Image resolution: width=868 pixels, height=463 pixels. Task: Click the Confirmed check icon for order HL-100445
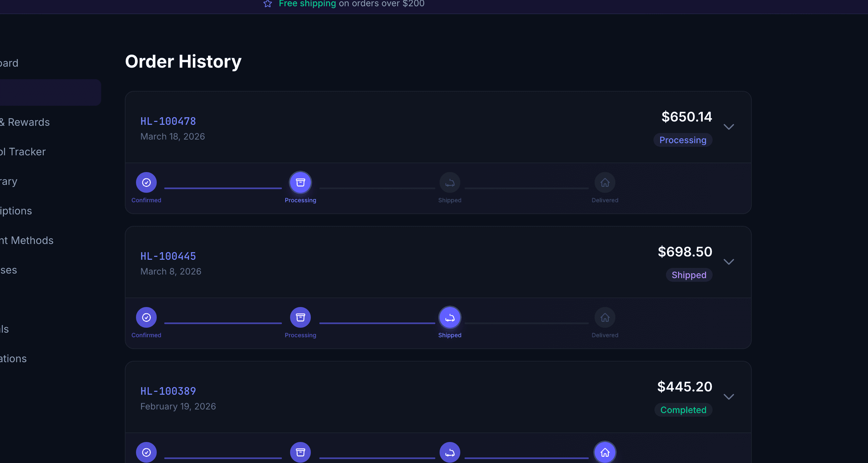coord(146,317)
